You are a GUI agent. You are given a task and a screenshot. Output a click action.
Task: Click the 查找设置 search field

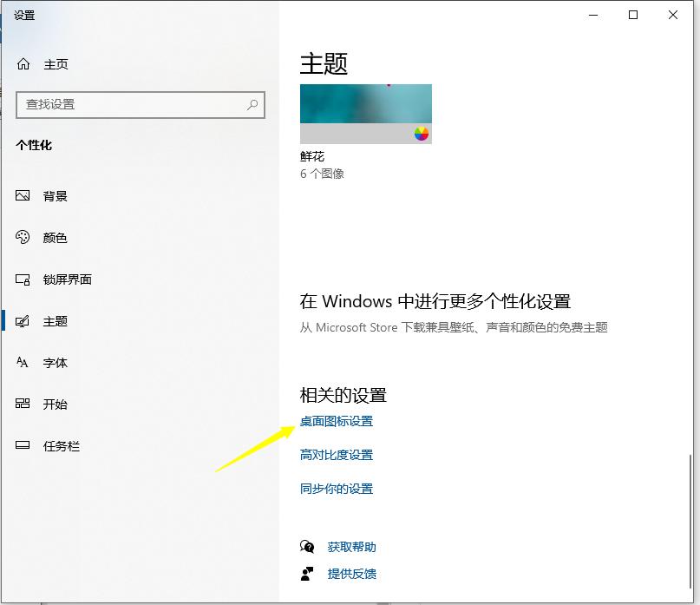click(130, 104)
